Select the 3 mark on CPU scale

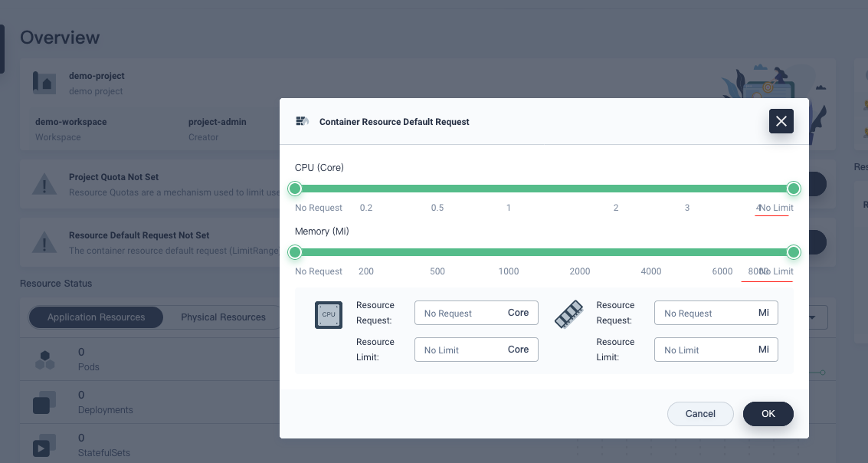(x=687, y=208)
